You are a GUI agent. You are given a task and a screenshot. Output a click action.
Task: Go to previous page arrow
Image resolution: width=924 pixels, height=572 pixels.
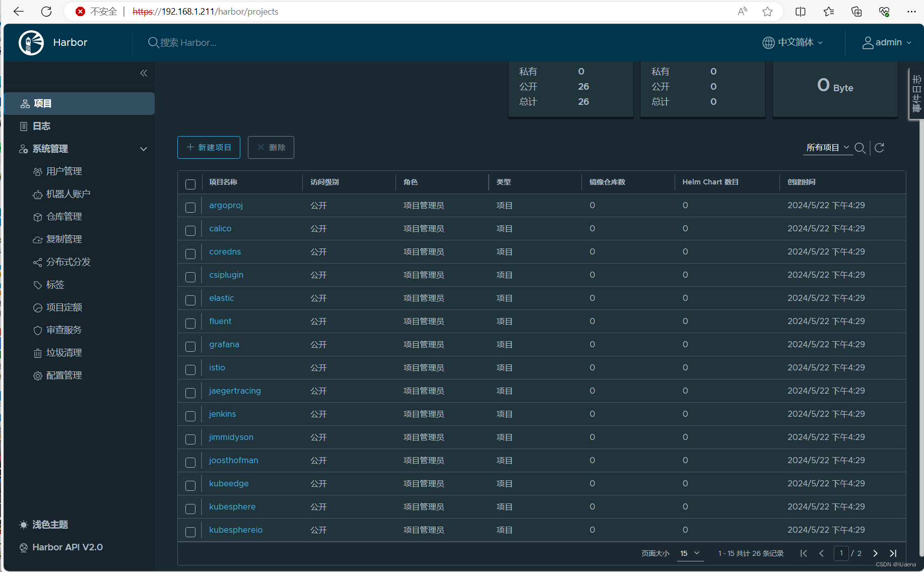[x=822, y=553]
